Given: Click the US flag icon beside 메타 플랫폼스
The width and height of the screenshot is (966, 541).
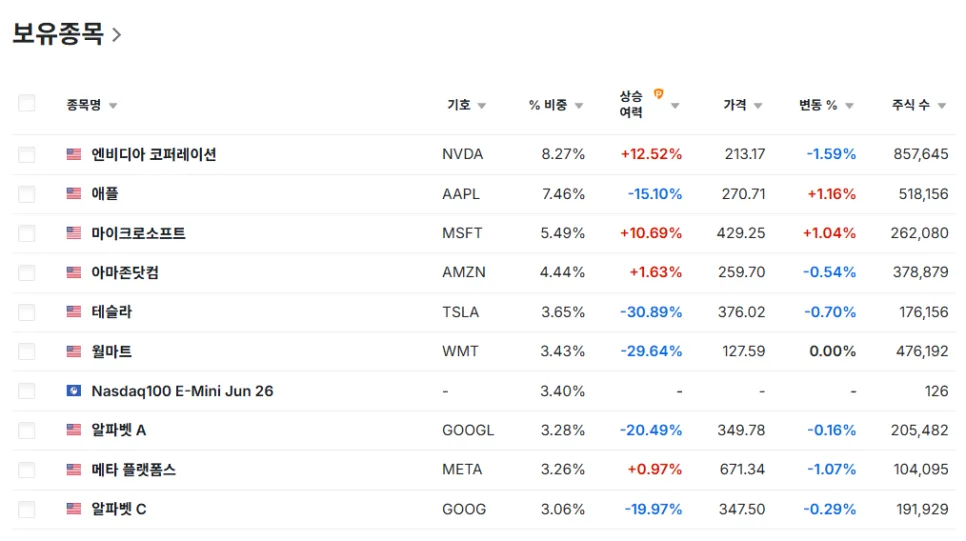Looking at the screenshot, I should [74, 470].
